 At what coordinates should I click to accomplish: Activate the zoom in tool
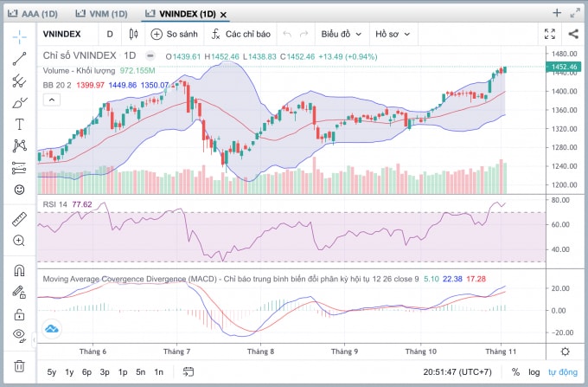coord(20,241)
